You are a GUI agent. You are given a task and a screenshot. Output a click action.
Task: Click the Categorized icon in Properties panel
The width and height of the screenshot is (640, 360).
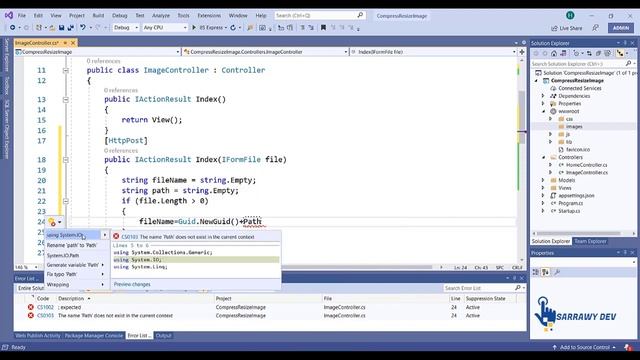[x=536, y=272]
